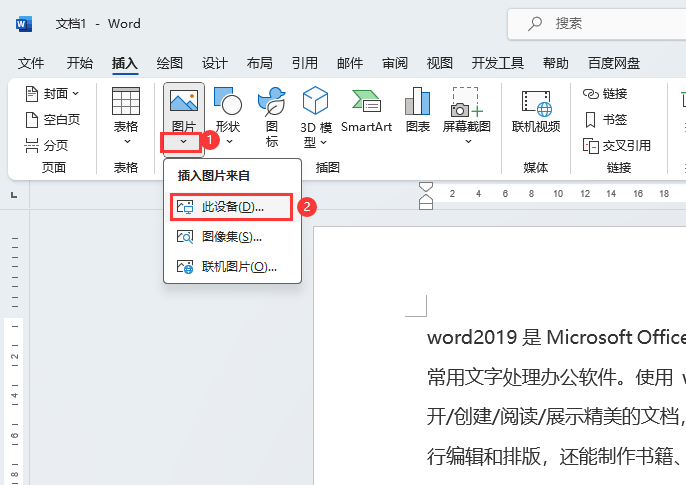Open the 帮助 Help tab
This screenshot has width=686, height=485.
(x=556, y=63)
